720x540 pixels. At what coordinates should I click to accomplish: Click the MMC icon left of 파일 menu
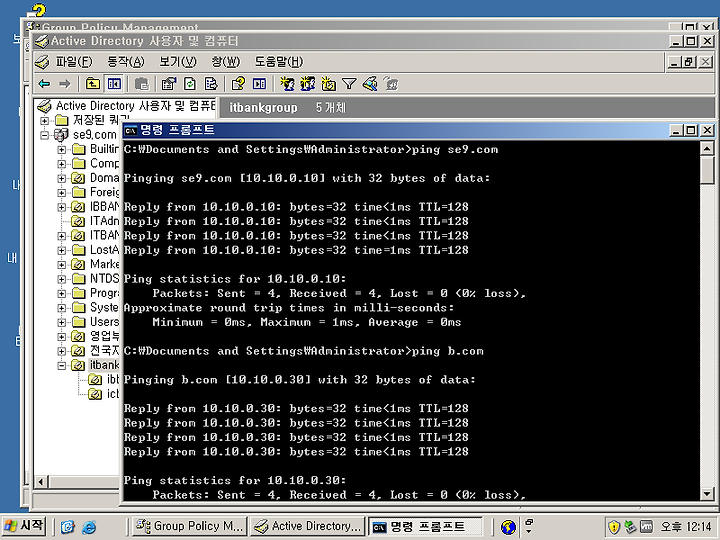[42, 62]
